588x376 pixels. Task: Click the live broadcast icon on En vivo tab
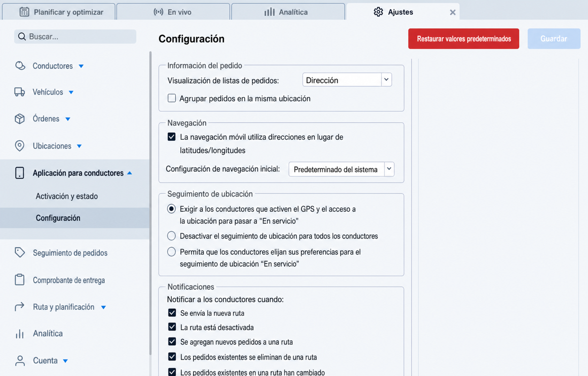tap(158, 12)
